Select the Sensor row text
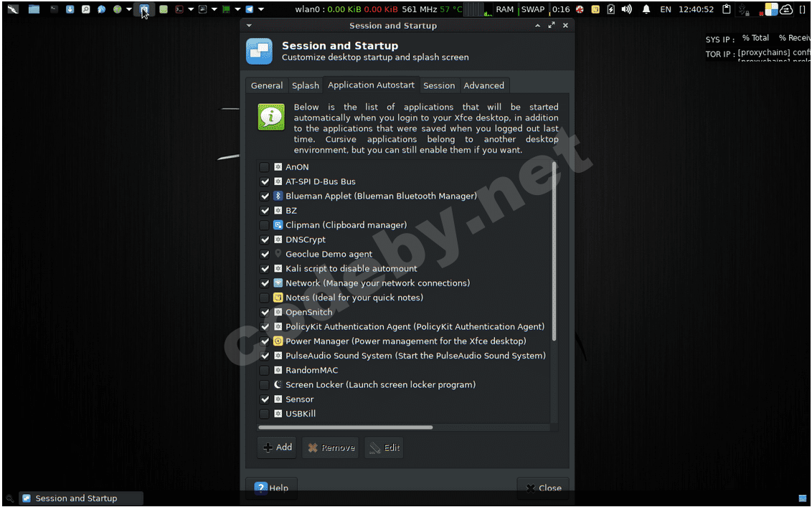 300,399
